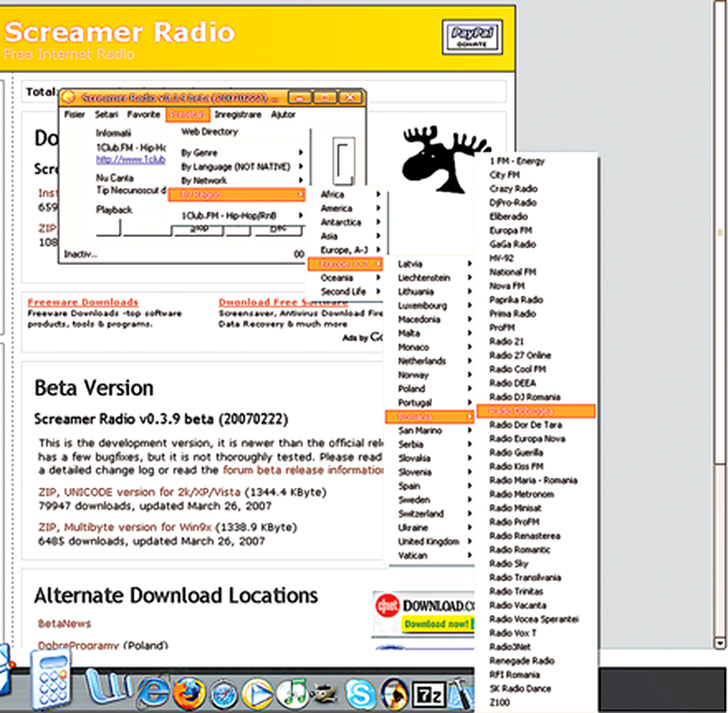Open ZIP, Multibyte version for Win9x link
Screen dimensions: 728x713
tap(124, 527)
